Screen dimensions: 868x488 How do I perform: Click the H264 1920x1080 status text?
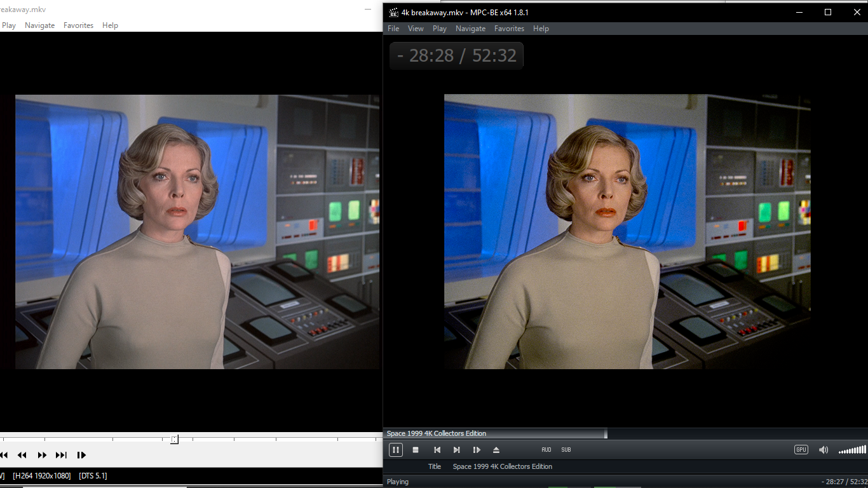pos(42,475)
